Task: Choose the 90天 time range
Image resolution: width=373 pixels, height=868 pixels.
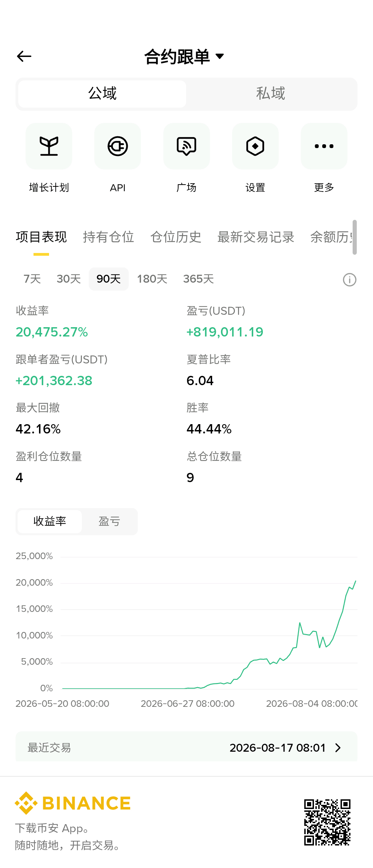Action: click(x=108, y=279)
